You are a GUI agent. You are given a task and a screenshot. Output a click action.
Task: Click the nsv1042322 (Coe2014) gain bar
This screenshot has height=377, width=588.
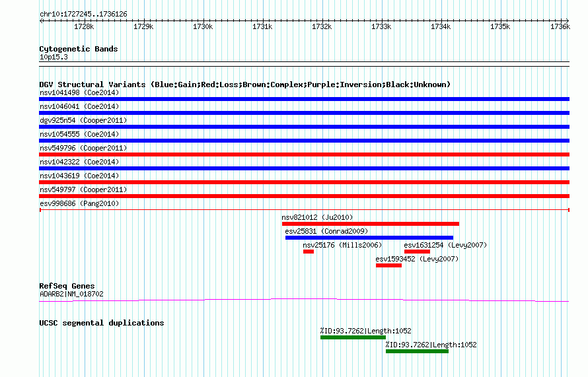304,168
